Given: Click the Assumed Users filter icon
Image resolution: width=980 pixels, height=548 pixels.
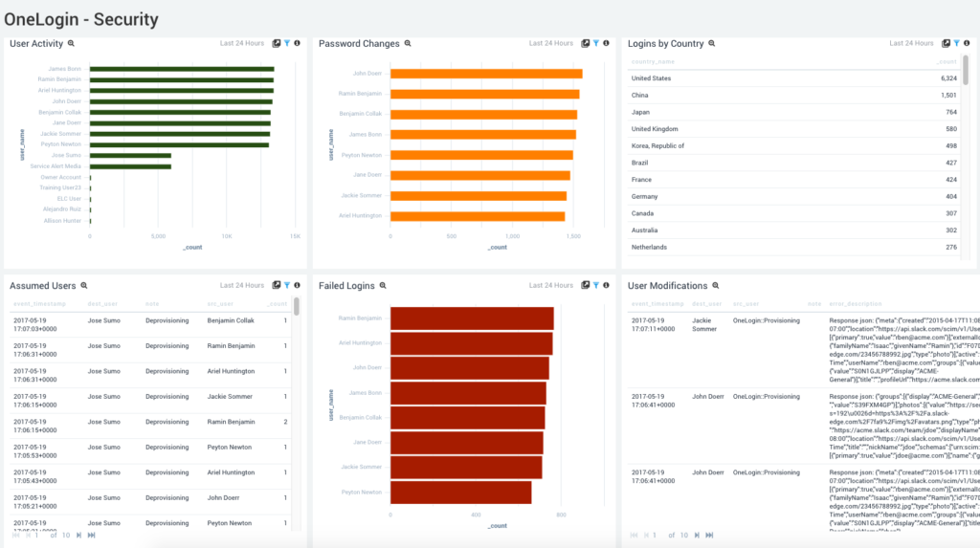Looking at the screenshot, I should pos(287,285).
